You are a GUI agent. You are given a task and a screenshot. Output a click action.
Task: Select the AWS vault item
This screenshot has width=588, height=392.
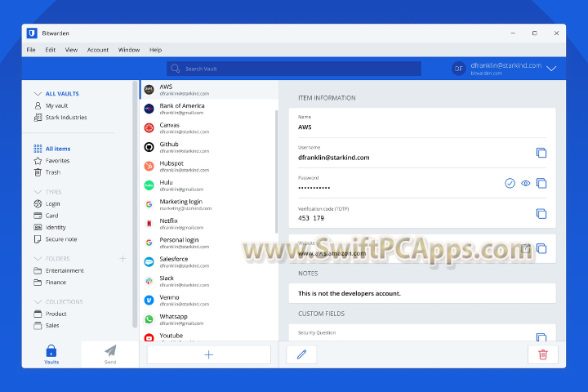point(209,90)
